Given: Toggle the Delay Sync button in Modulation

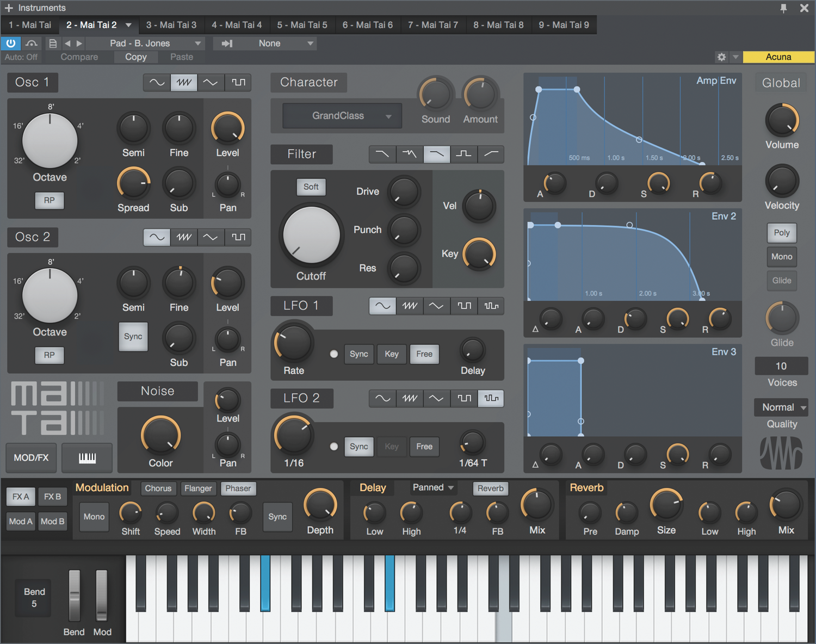Looking at the screenshot, I should click(x=277, y=516).
